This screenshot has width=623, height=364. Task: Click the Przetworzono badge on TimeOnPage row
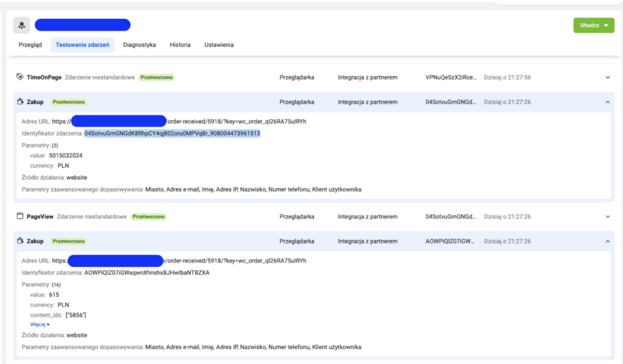click(156, 77)
